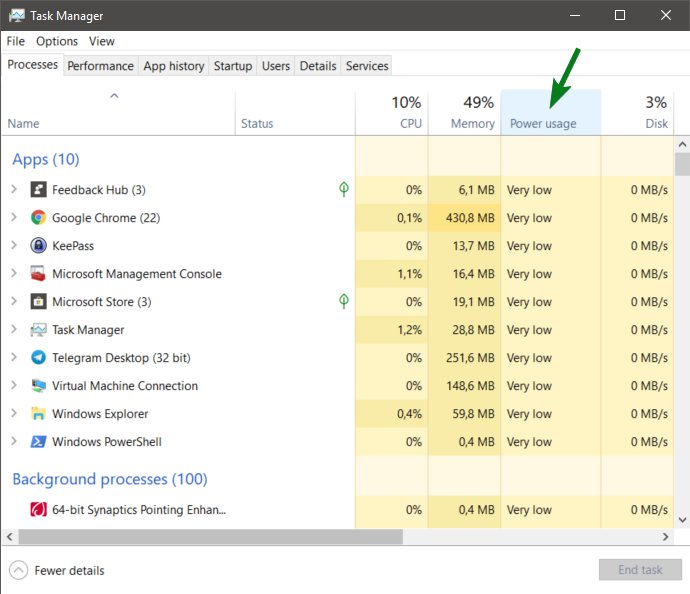Click the KeePass lock icon
The height and width of the screenshot is (594, 690).
point(38,246)
